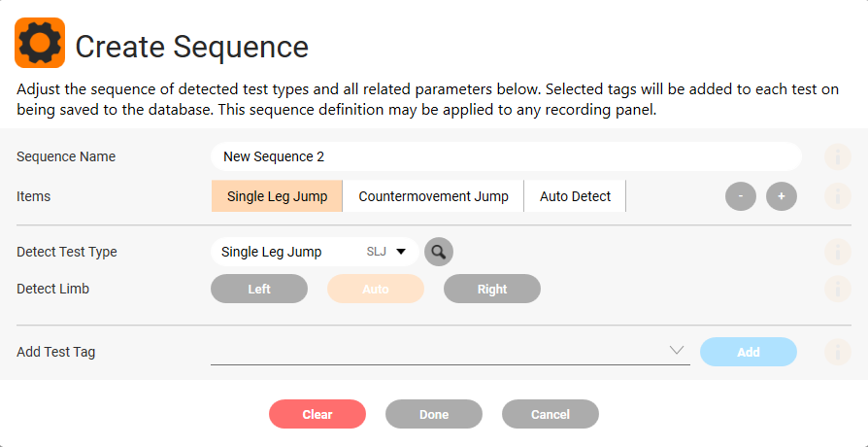Add item with the plus button

click(x=782, y=196)
